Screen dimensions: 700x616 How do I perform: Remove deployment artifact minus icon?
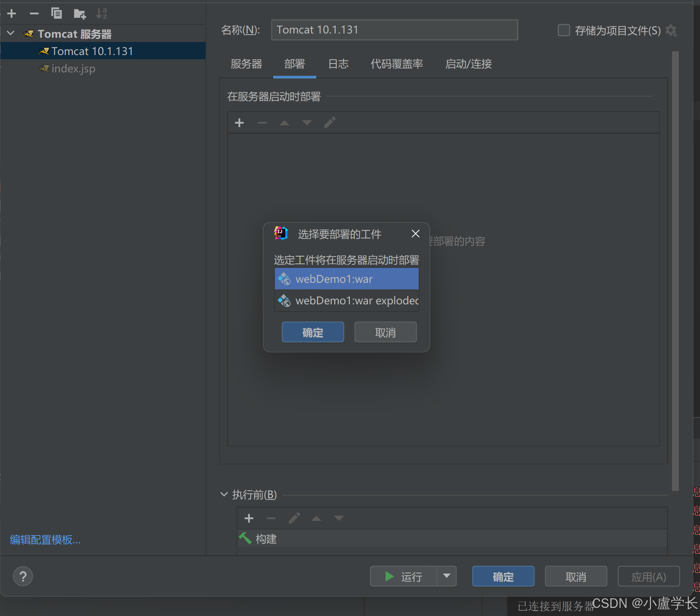pyautogui.click(x=262, y=123)
